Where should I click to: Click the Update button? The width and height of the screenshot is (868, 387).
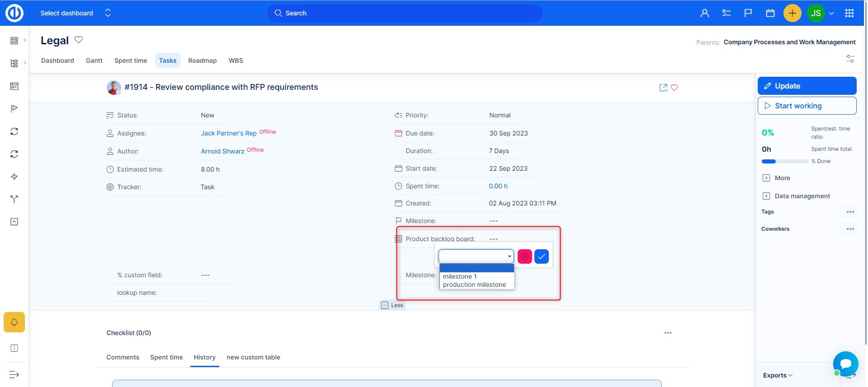tap(807, 86)
